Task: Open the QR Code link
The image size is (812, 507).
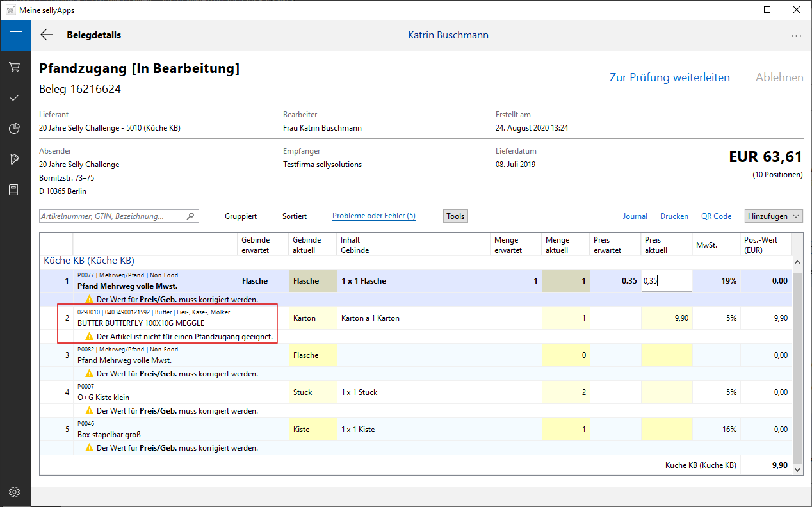Action: (716, 216)
